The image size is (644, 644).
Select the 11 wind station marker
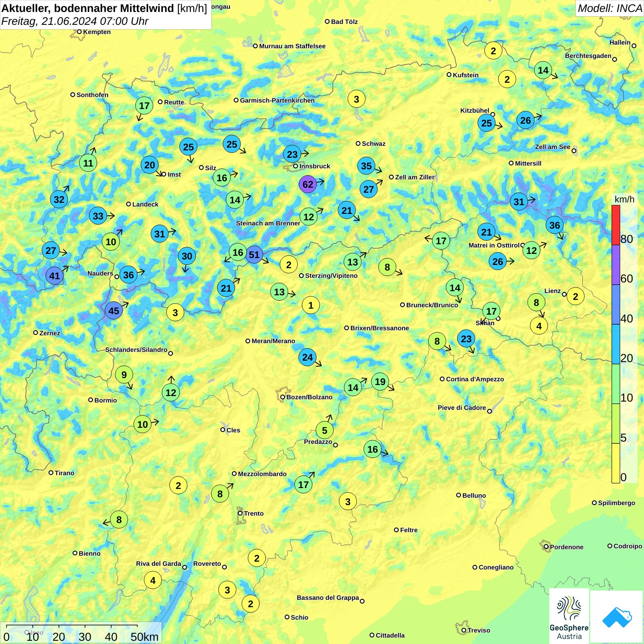click(88, 163)
